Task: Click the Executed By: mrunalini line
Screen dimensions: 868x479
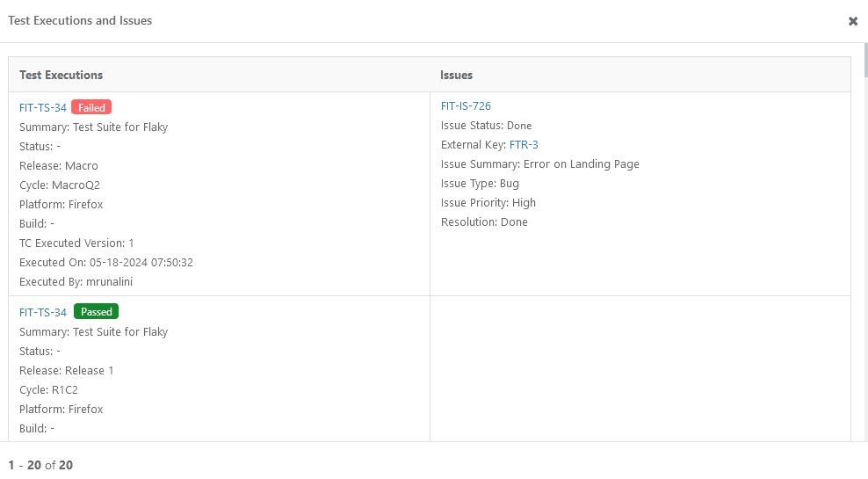Action: tap(76, 282)
